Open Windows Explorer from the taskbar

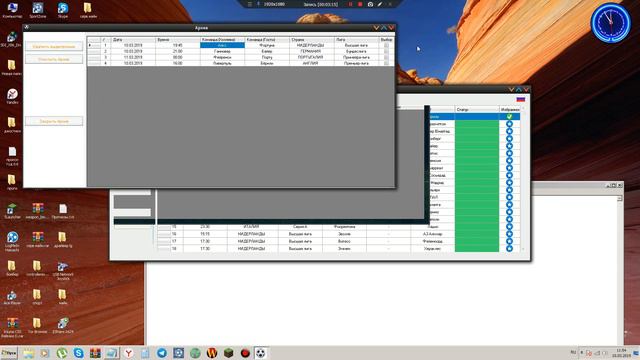click(x=29, y=353)
